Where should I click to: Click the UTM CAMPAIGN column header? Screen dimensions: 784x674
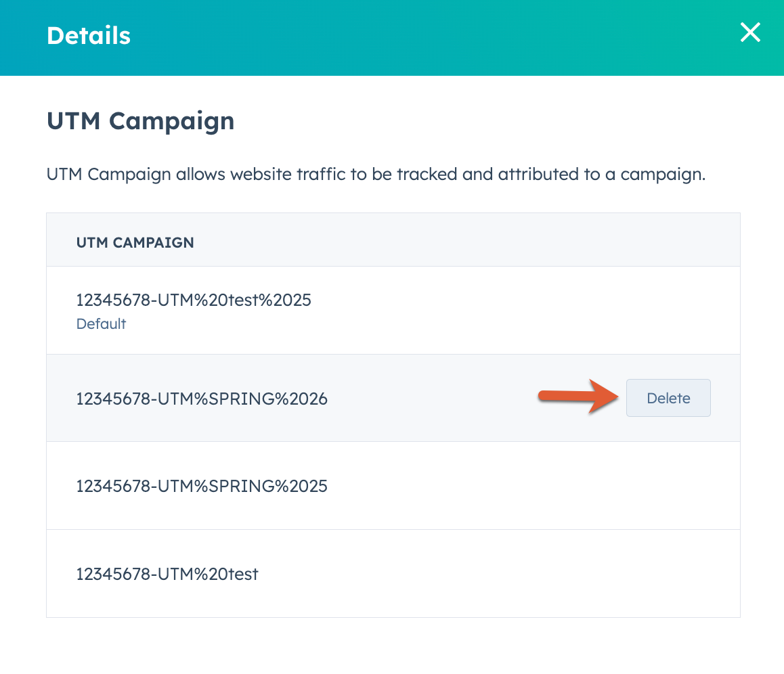tap(135, 242)
